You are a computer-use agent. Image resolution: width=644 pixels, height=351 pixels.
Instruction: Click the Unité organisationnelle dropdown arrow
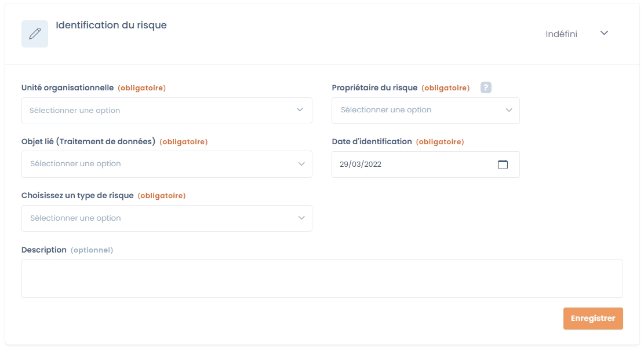click(300, 109)
